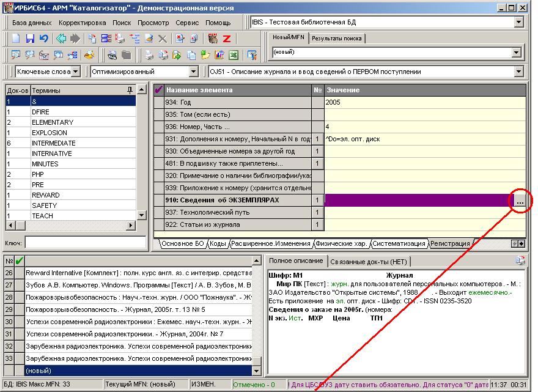538x392 pixels.
Task: Click the 936: Номер, Часть field name
Action: [x=237, y=127]
